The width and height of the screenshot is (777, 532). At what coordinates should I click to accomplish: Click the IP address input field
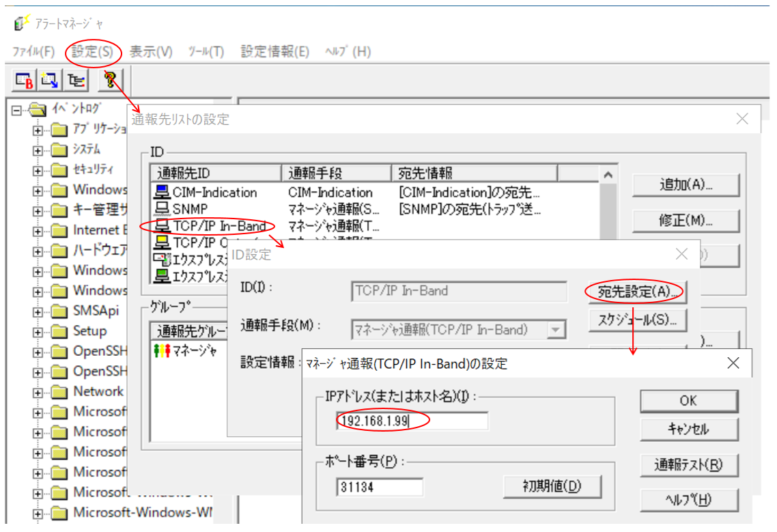point(412,421)
